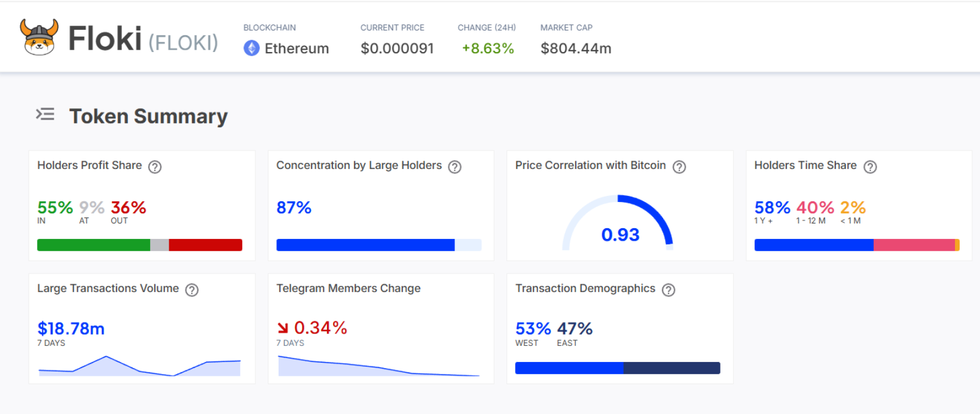Click the 0.93 correlation gauge value
980x414 pixels.
[x=620, y=235]
